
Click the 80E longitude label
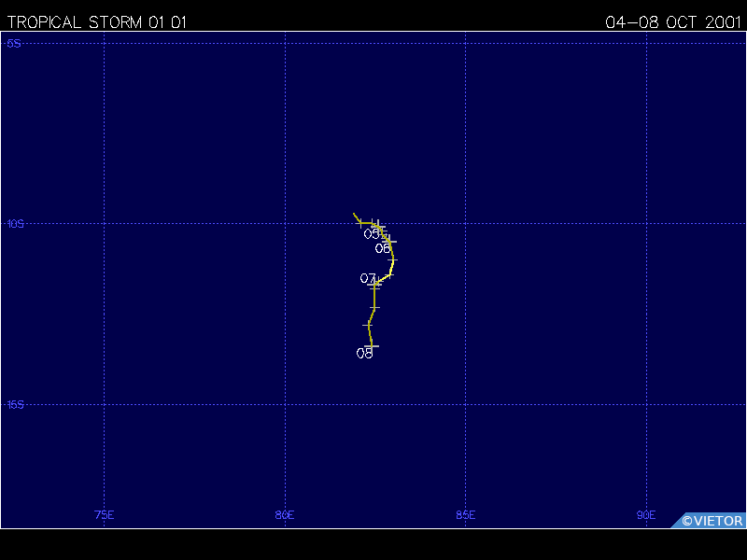(285, 515)
